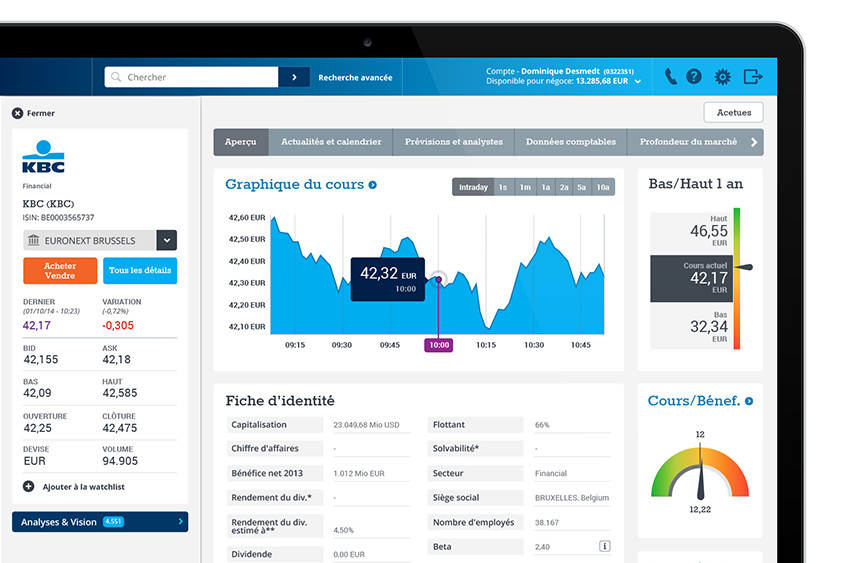
Task: Open settings gear icon in header
Action: pyautogui.click(x=722, y=77)
